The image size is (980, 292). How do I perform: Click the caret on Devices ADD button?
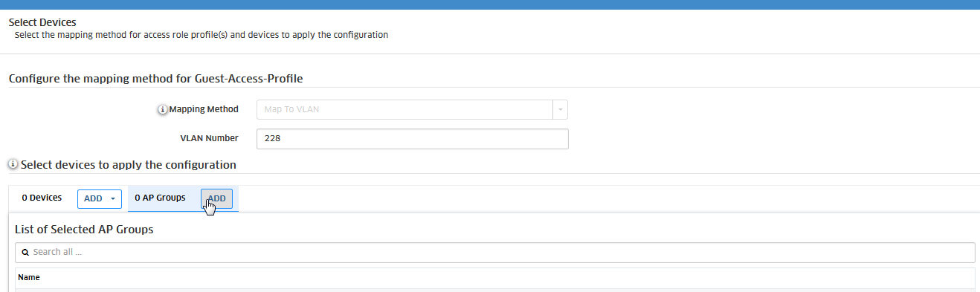(x=112, y=199)
